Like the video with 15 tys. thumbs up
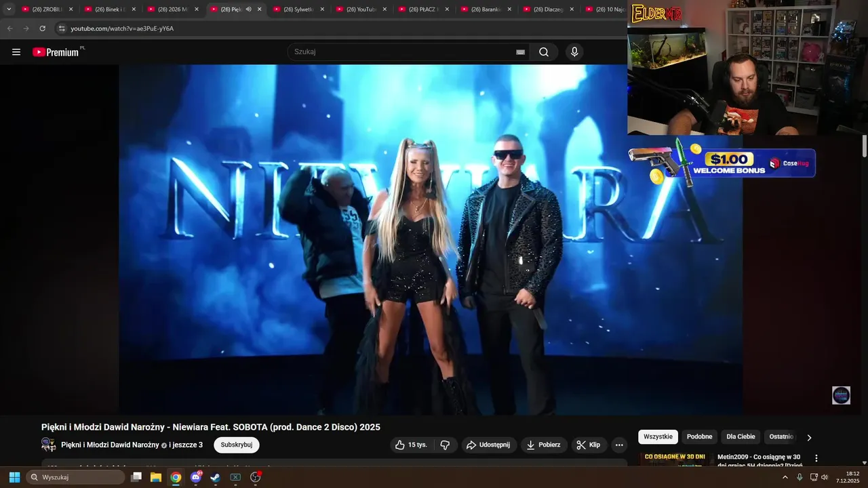868x488 pixels. click(x=412, y=445)
